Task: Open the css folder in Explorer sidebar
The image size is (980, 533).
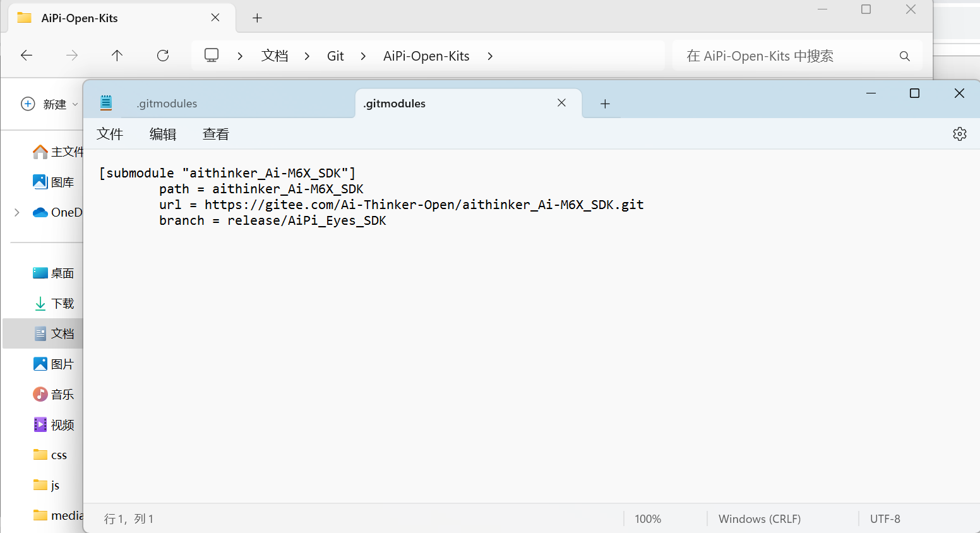Action: pyautogui.click(x=51, y=455)
